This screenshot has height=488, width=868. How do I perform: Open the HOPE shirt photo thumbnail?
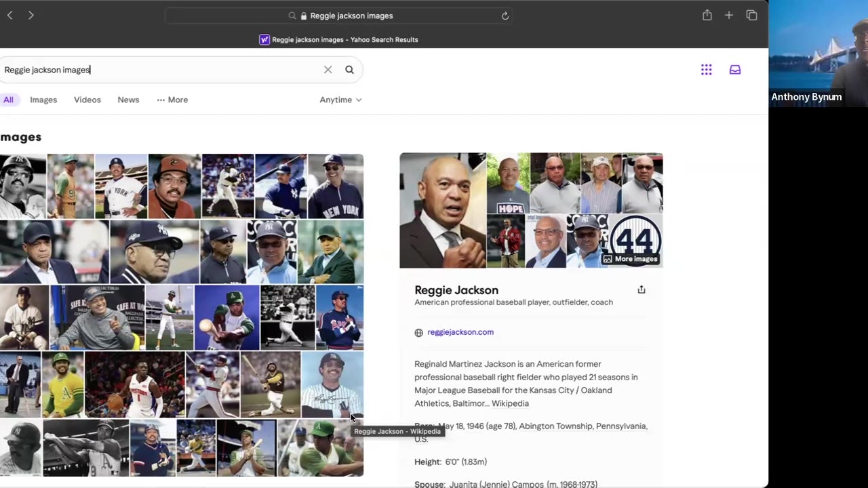[x=508, y=183]
